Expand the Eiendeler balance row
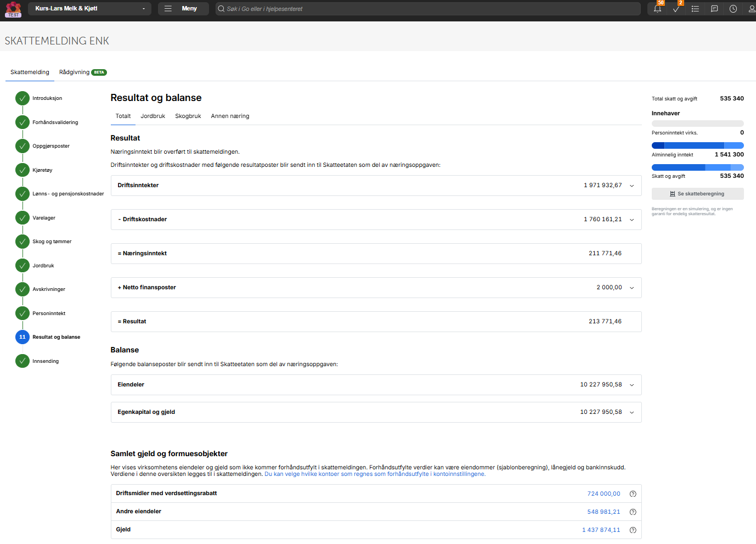The height and width of the screenshot is (544, 756). tap(376, 385)
